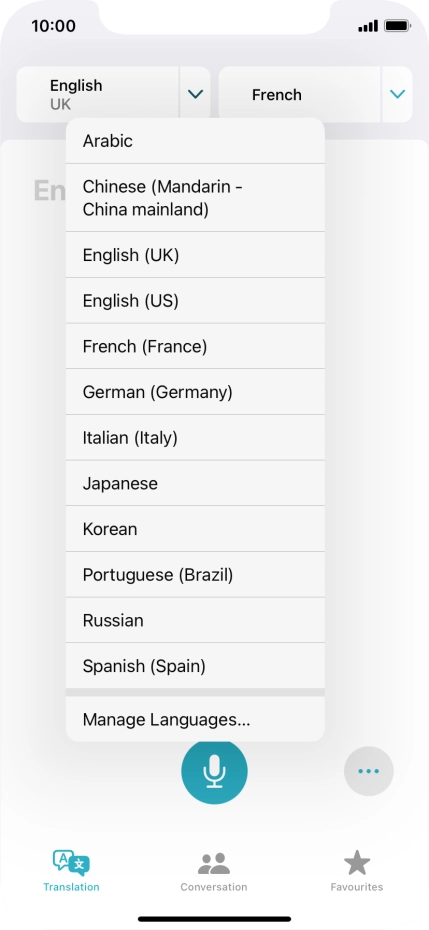Open the Favourites star tab
The image size is (429, 930).
357,871
